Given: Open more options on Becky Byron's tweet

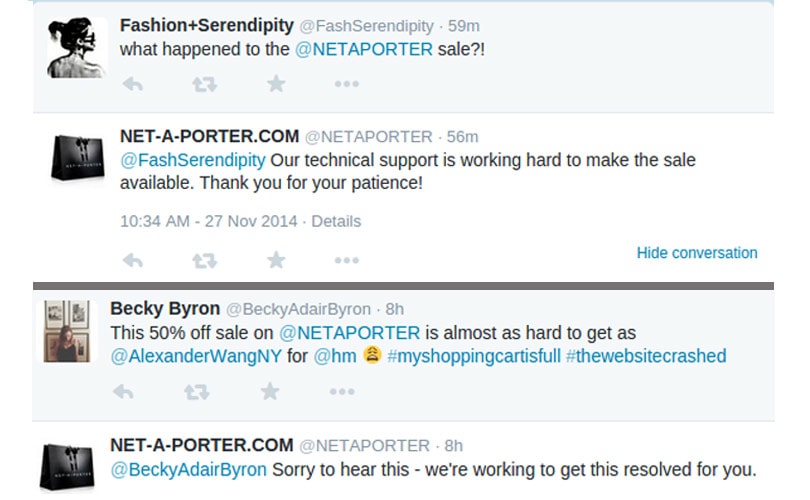Looking at the screenshot, I should click(339, 392).
